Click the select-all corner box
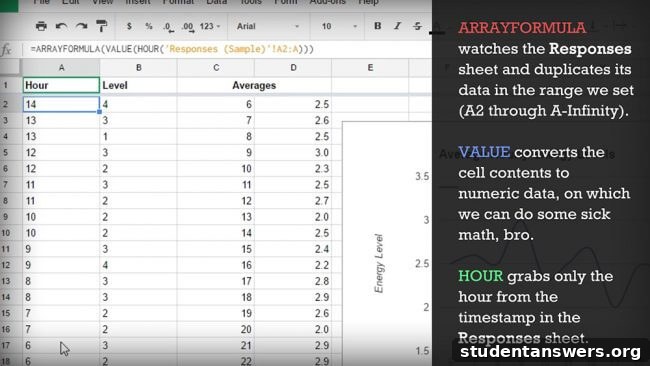 (x=11, y=68)
